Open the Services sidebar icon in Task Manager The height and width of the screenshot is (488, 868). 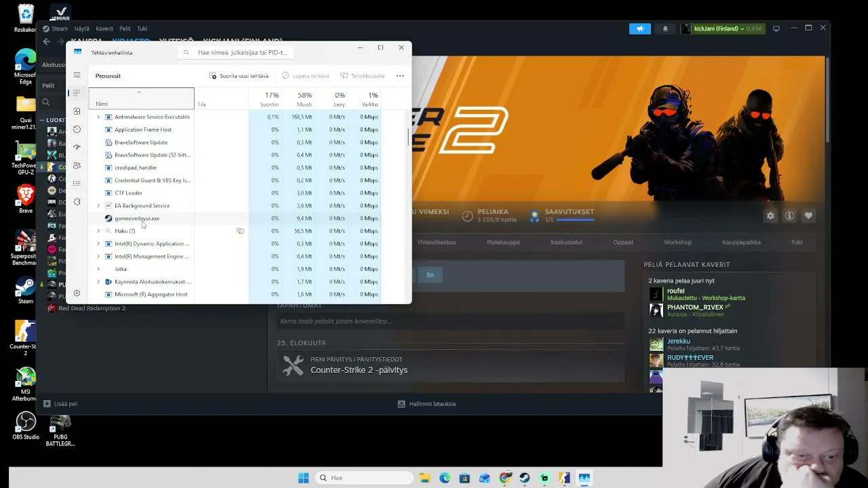pyautogui.click(x=77, y=202)
